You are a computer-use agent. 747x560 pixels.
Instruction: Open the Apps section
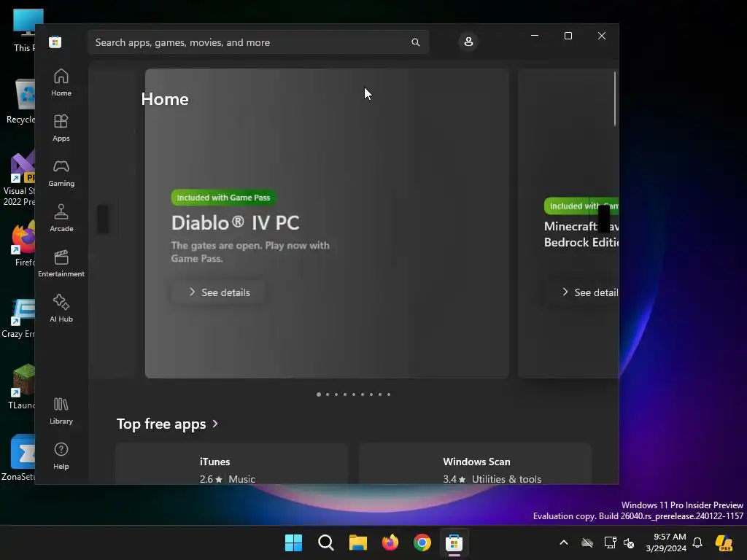pos(61,128)
